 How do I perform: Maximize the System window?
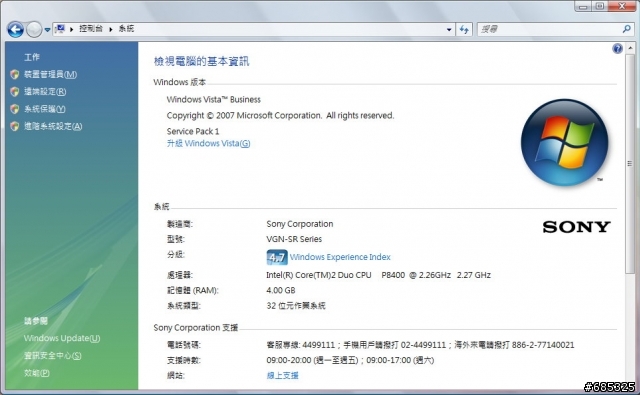tap(599, 6)
